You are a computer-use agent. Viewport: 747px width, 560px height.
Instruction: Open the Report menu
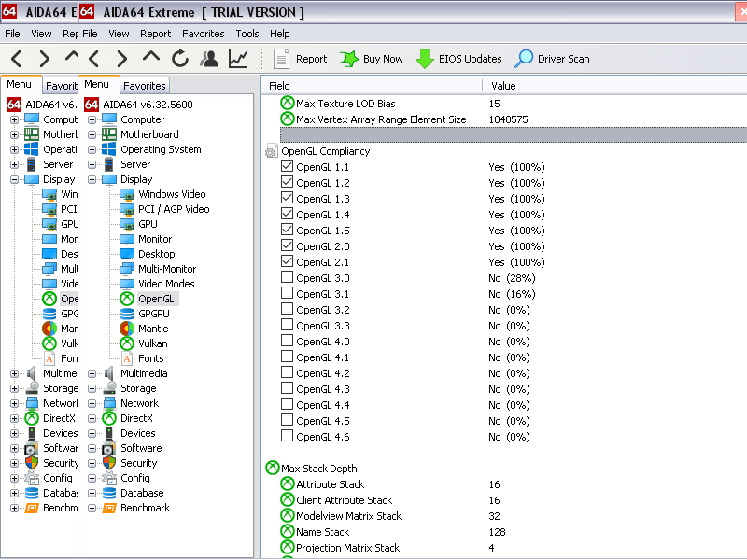point(155,34)
